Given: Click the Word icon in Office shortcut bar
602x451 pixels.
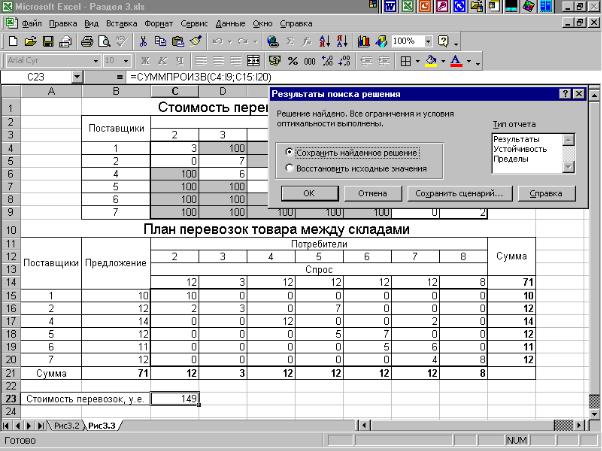Looking at the screenshot, I should coord(390,7).
